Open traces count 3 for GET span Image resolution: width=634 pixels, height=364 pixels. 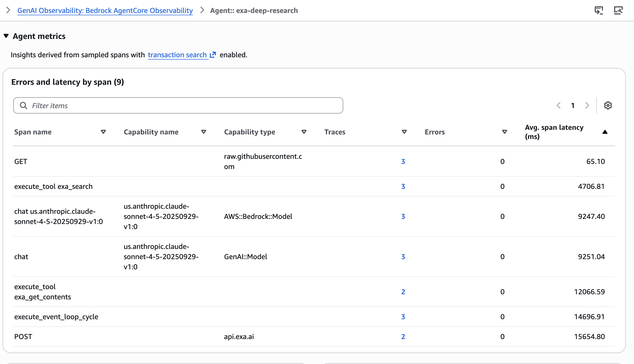(403, 161)
